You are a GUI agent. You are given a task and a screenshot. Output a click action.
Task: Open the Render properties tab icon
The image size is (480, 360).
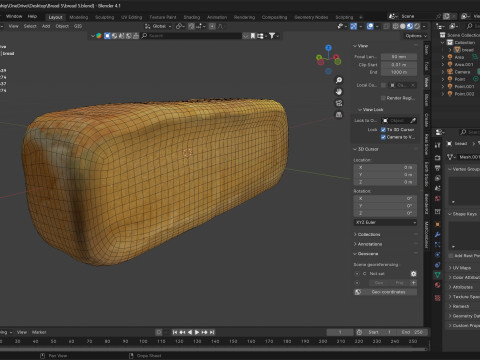(437, 157)
